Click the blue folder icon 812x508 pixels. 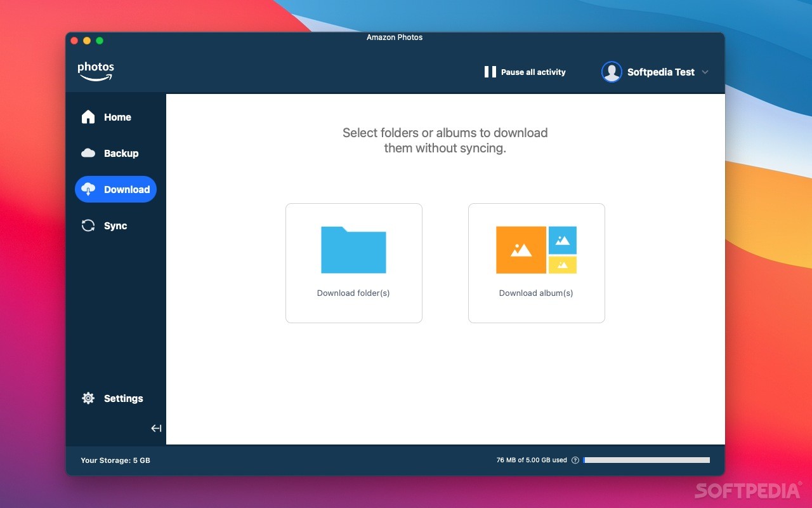tap(353, 250)
